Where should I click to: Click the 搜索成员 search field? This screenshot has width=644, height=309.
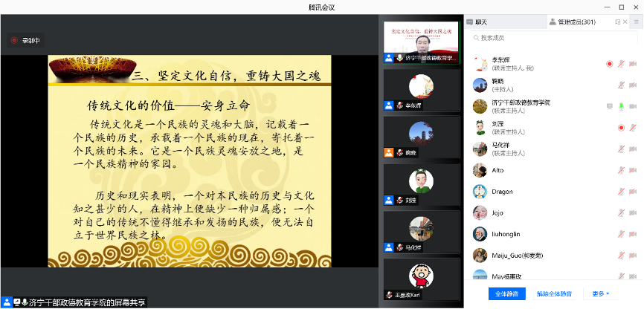(x=550, y=37)
